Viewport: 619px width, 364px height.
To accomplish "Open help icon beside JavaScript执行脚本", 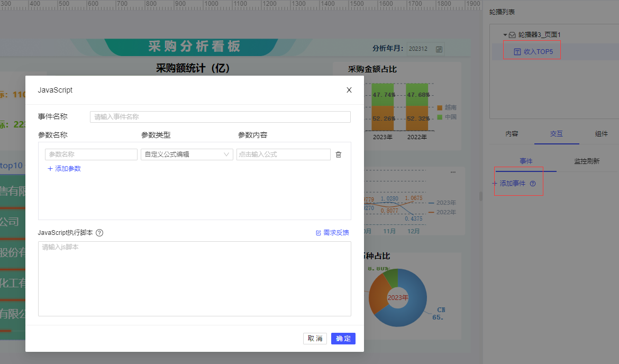I will click(x=99, y=233).
